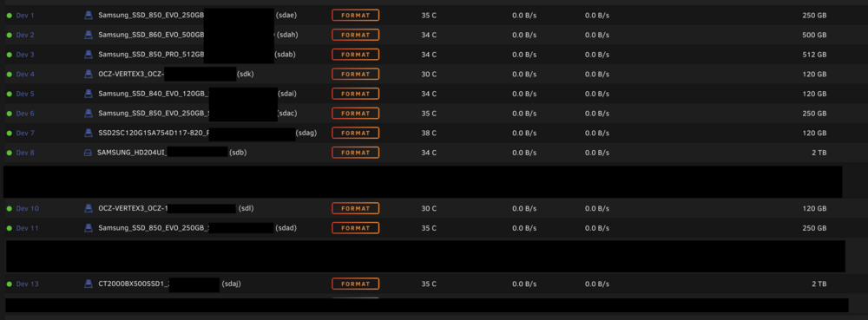This screenshot has width=868, height=320.
Task: Click the drive icon for OCZ-VERTEX3 (sdk)
Action: (88, 74)
